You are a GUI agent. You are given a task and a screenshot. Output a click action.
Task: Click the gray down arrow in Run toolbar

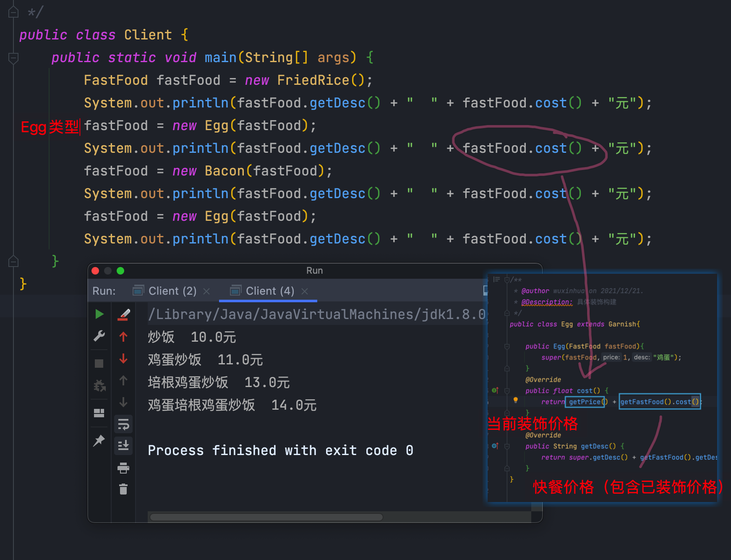123,402
